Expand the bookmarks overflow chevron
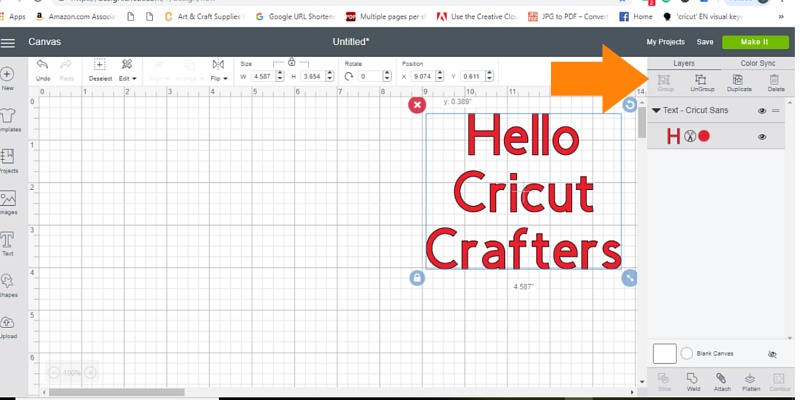The width and height of the screenshot is (800, 400). (781, 16)
